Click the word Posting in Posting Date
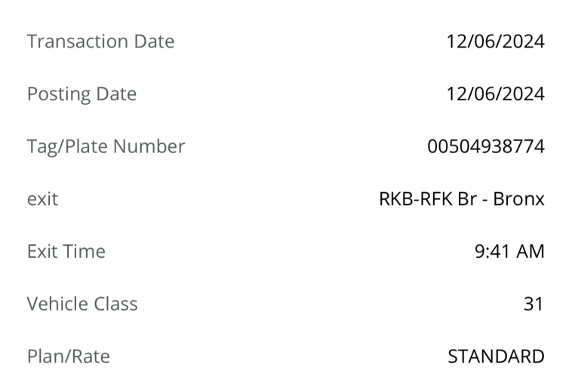The height and width of the screenshot is (392, 572). [x=59, y=94]
